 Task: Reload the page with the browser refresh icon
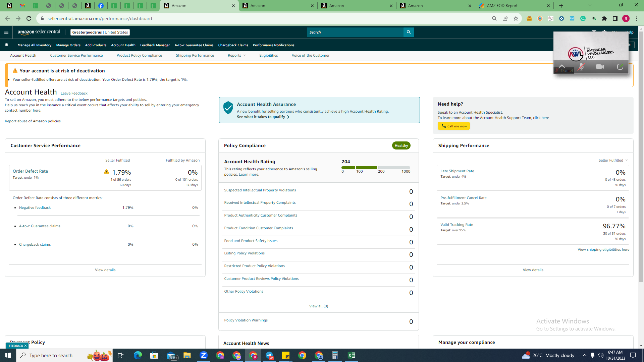click(x=29, y=18)
